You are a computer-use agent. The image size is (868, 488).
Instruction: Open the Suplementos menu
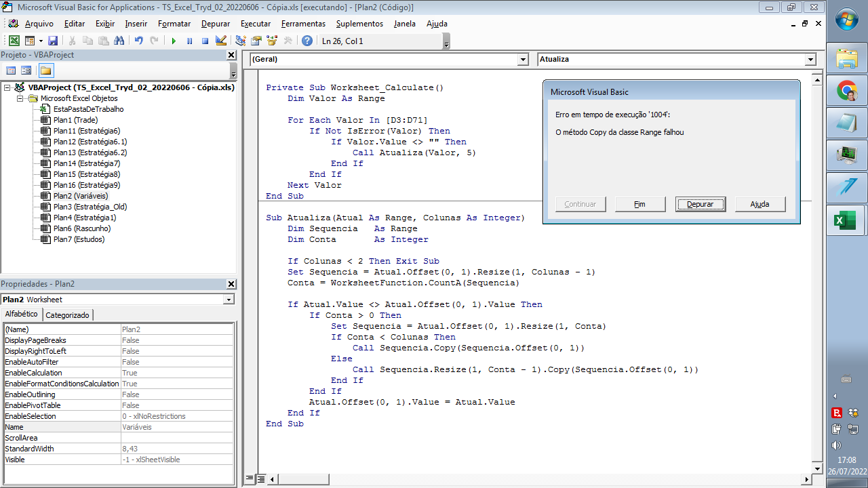point(359,24)
